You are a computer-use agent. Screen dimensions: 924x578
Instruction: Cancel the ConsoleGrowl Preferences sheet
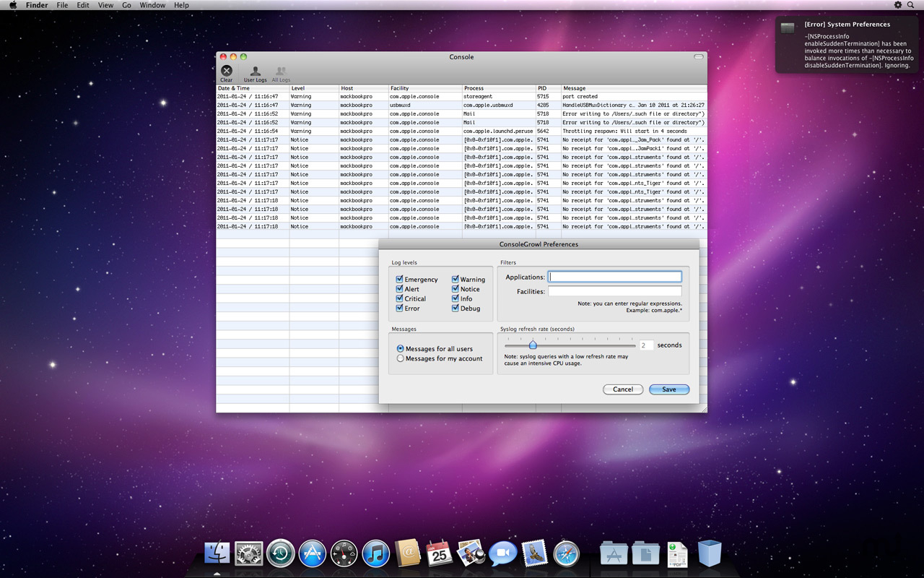click(623, 389)
